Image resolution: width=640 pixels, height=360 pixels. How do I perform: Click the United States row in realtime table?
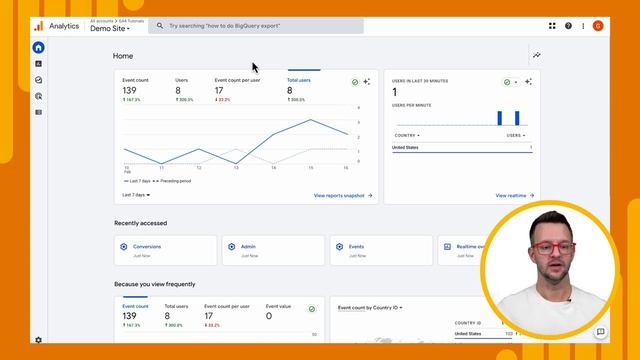click(x=462, y=147)
